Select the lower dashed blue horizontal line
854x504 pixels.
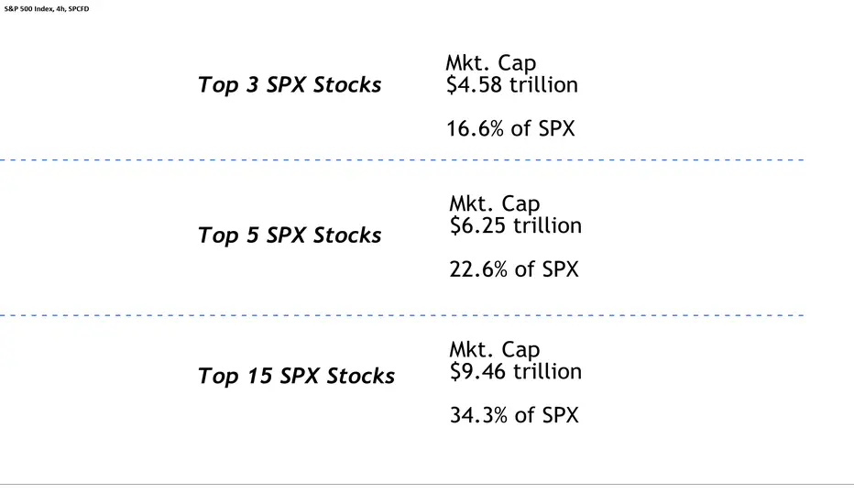point(402,315)
